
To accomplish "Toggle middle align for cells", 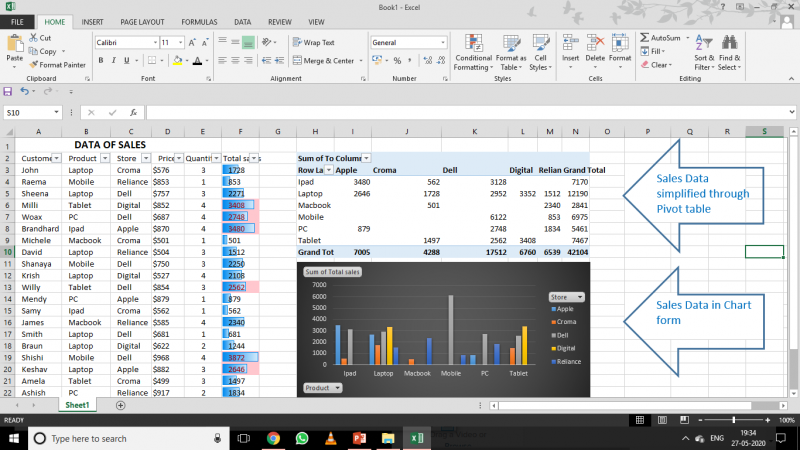I will [235, 42].
